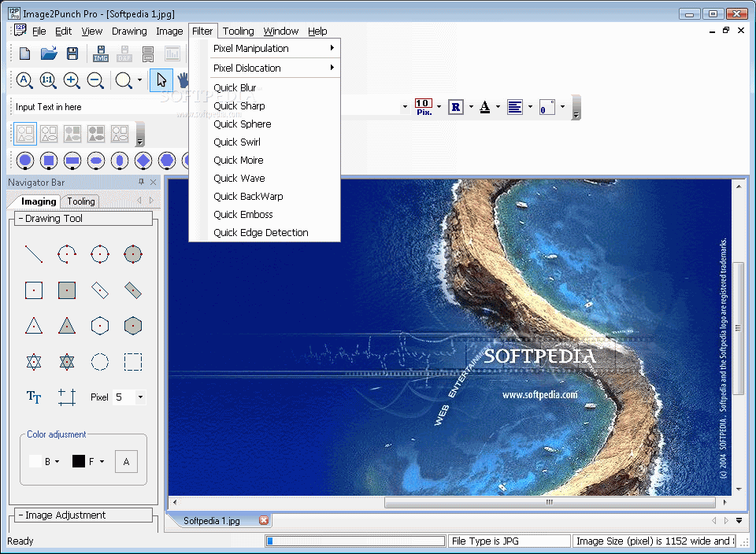
Task: Open the 10 Pix font size dropdown arrow
Action: (439, 107)
